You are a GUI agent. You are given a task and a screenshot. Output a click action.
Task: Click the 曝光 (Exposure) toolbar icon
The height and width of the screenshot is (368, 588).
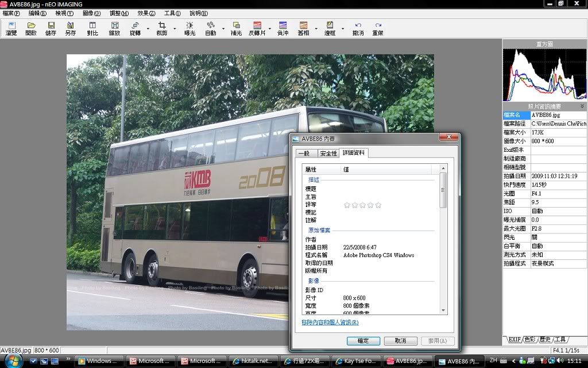point(189,29)
